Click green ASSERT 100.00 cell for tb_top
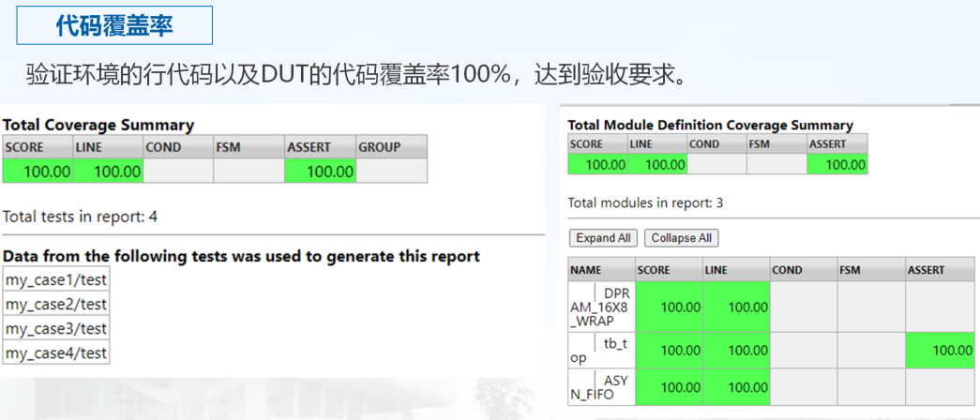 click(942, 350)
